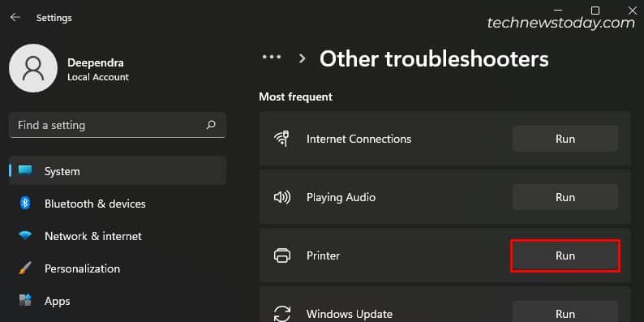Go back using the Settings back arrow
This screenshot has width=644, height=322.
[15, 18]
